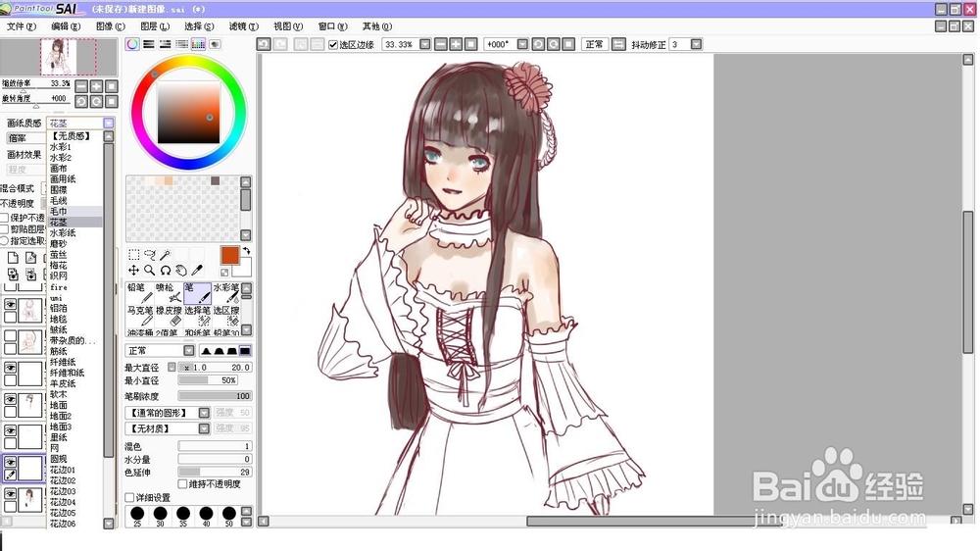The width and height of the screenshot is (980, 551).
Task: Open the 抖动修正 stabilizer dropdown
Action: pos(696,44)
